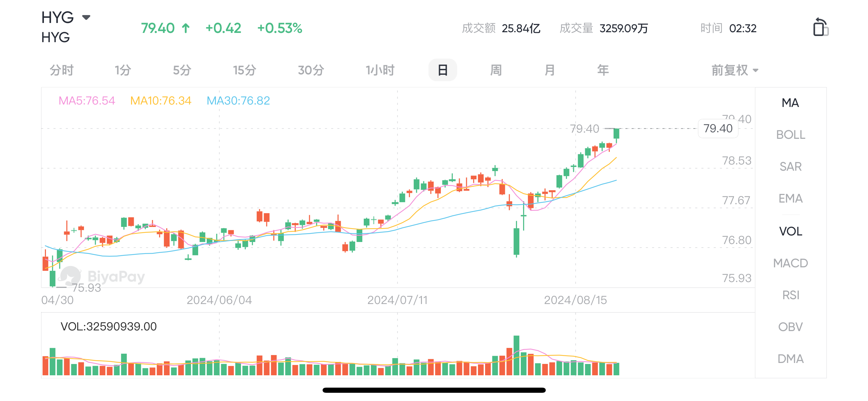
Task: Tap the MA5:76.54 legend value
Action: 87,101
